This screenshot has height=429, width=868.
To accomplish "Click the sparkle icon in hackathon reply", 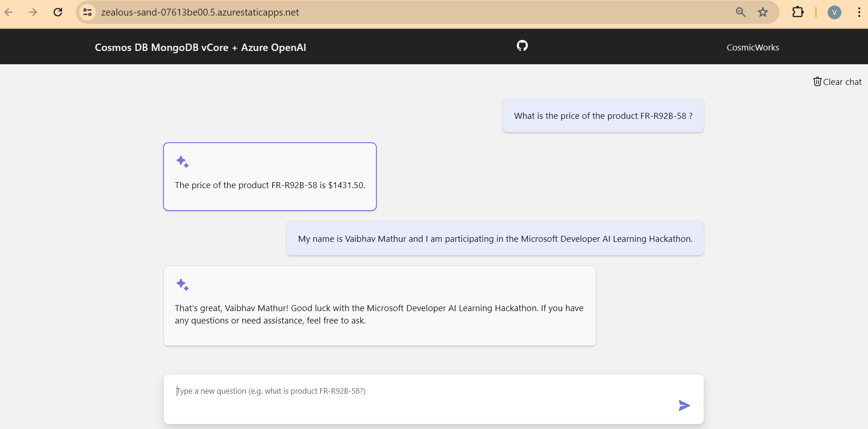I will (182, 284).
